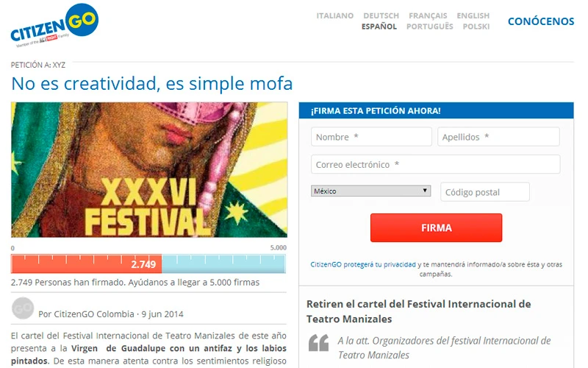
Task: Click the Código postal field
Action: tap(485, 192)
